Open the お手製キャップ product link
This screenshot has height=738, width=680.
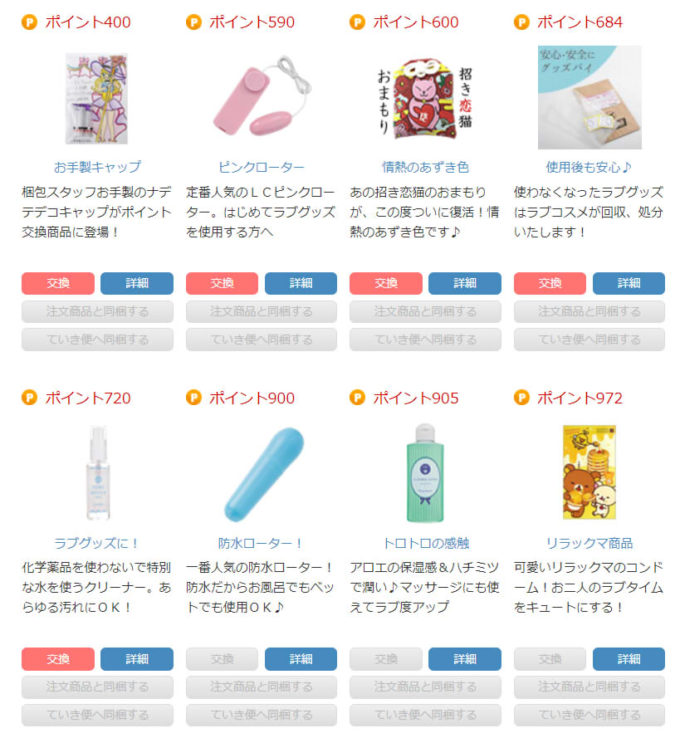(97, 167)
